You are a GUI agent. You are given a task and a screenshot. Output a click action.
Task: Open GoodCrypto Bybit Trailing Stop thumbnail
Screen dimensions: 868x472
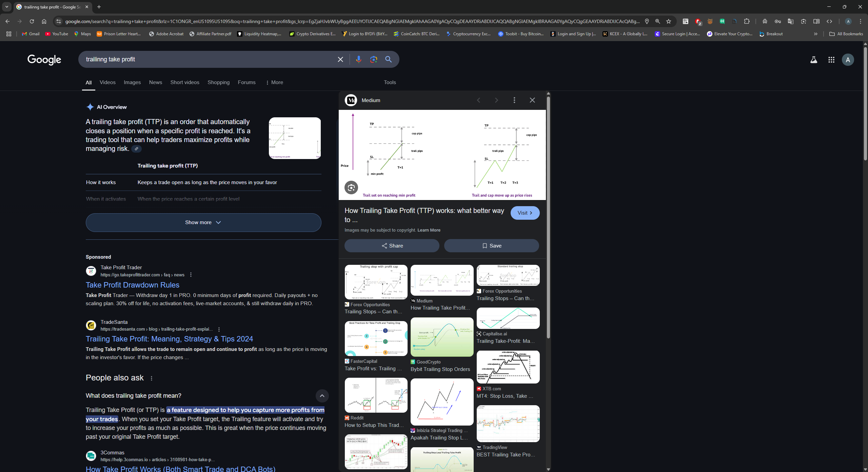[x=442, y=337]
